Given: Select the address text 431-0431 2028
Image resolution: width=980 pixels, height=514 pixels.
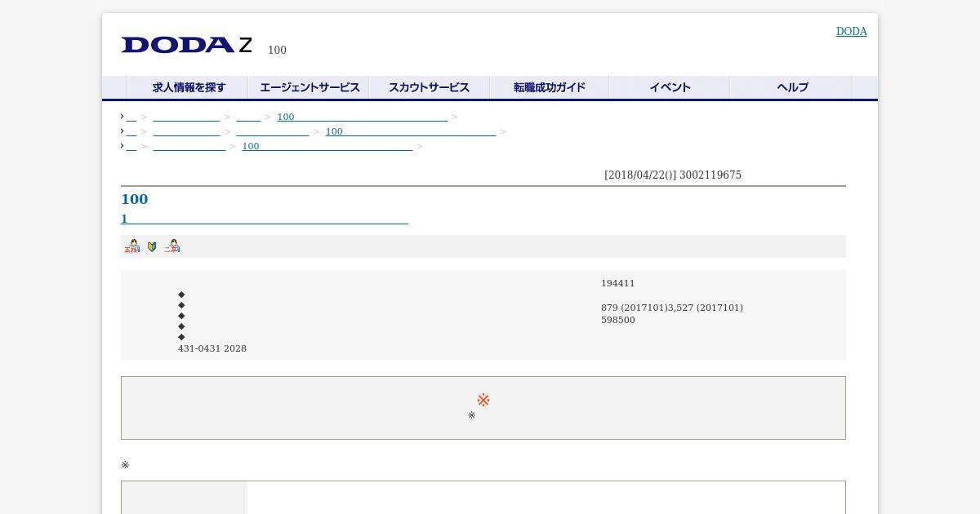Looking at the screenshot, I should tap(212, 348).
